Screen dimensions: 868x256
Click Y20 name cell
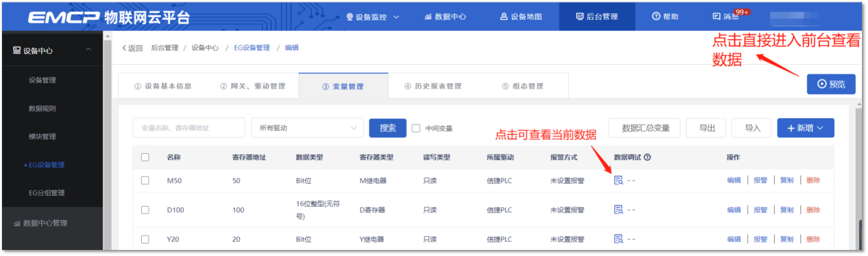tap(174, 239)
